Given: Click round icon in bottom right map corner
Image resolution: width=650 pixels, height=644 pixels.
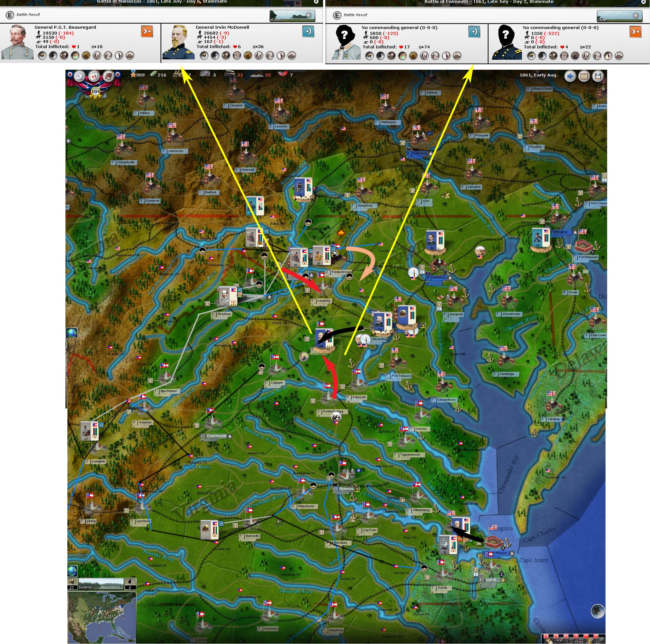Looking at the screenshot, I should coord(598,611).
